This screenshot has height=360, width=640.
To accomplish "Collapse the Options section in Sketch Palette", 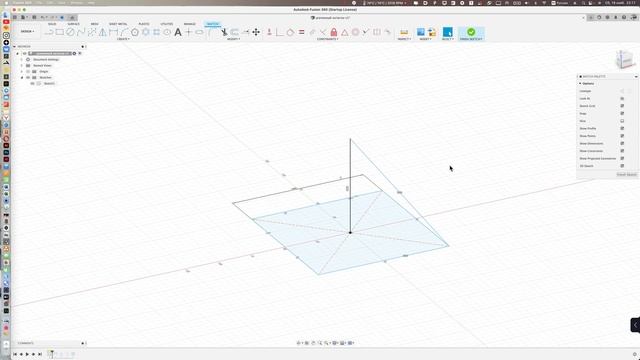I will tap(580, 84).
